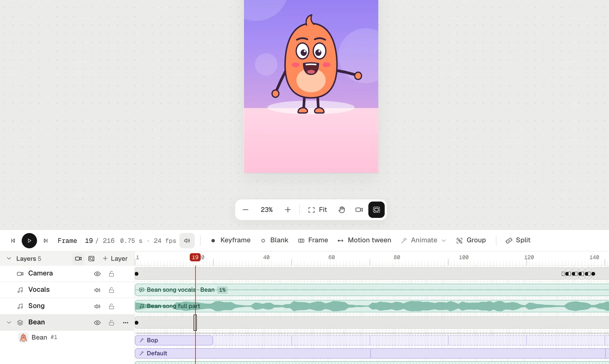
Task: Open the Animate dropdown menu
Action: (x=424, y=240)
